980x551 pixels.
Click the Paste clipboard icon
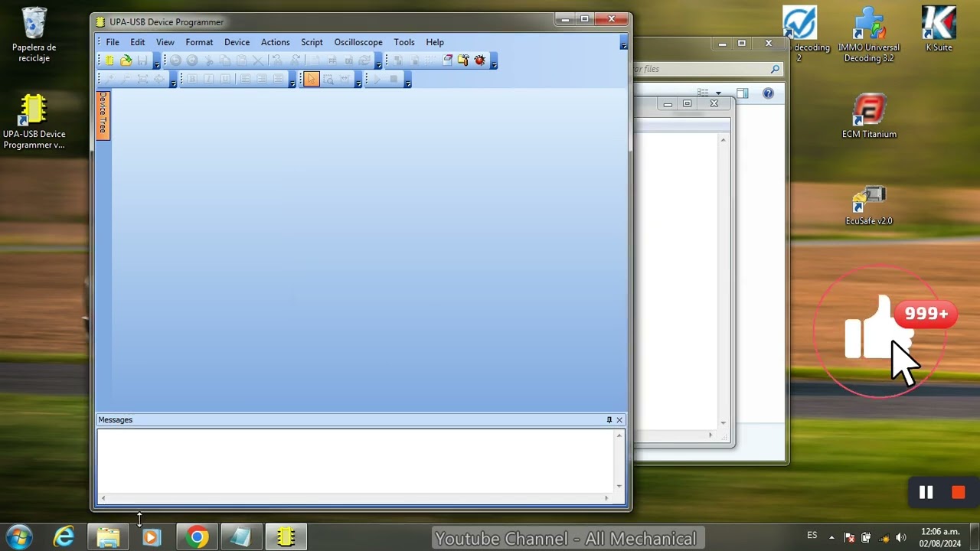[x=241, y=60]
